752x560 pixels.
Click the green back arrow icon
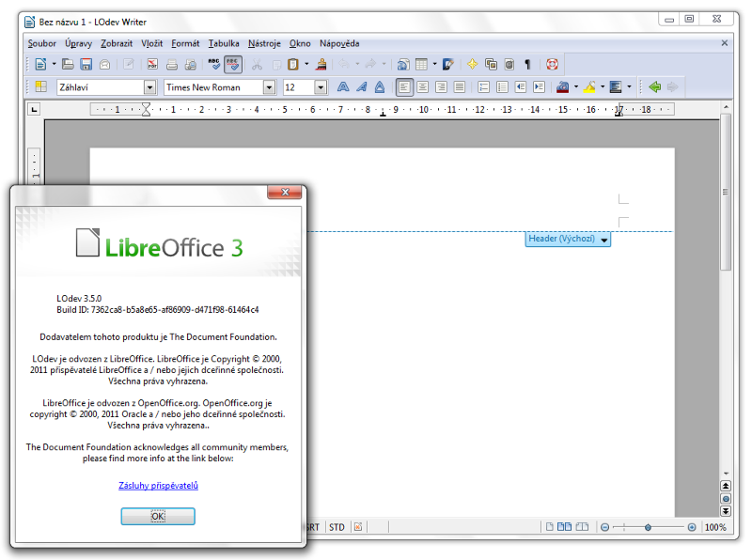tap(654, 86)
